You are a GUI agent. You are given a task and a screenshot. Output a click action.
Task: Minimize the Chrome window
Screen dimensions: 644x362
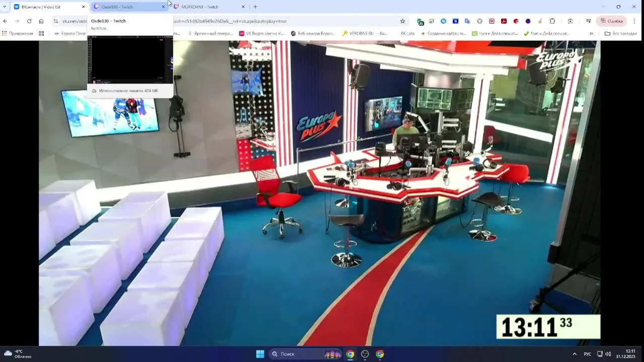(603, 7)
